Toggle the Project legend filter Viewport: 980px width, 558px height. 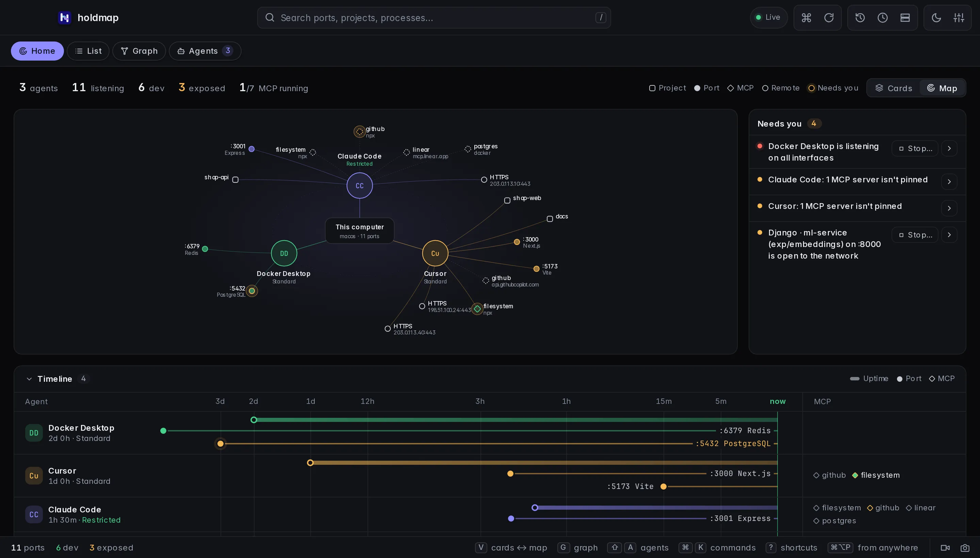tap(668, 88)
